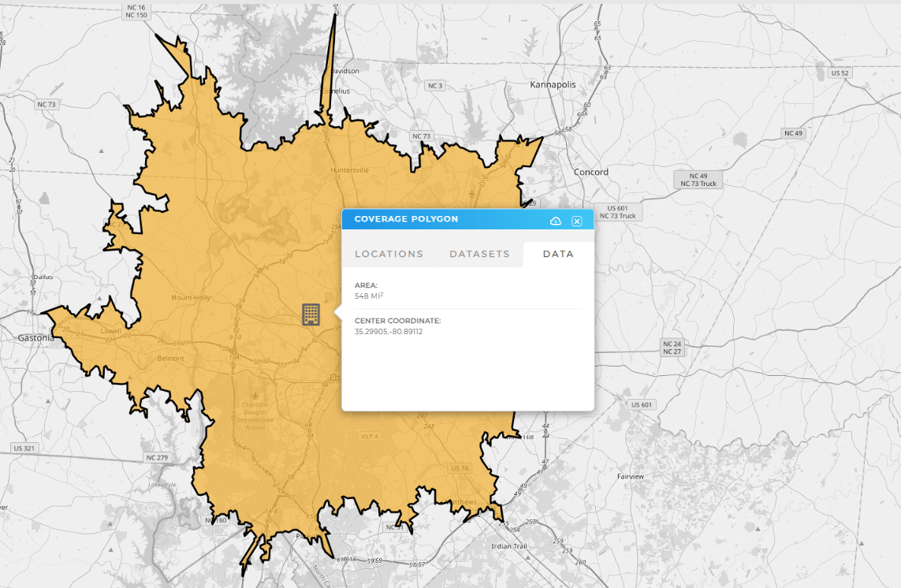Select the Data tab
The height and width of the screenshot is (588, 901).
point(558,254)
